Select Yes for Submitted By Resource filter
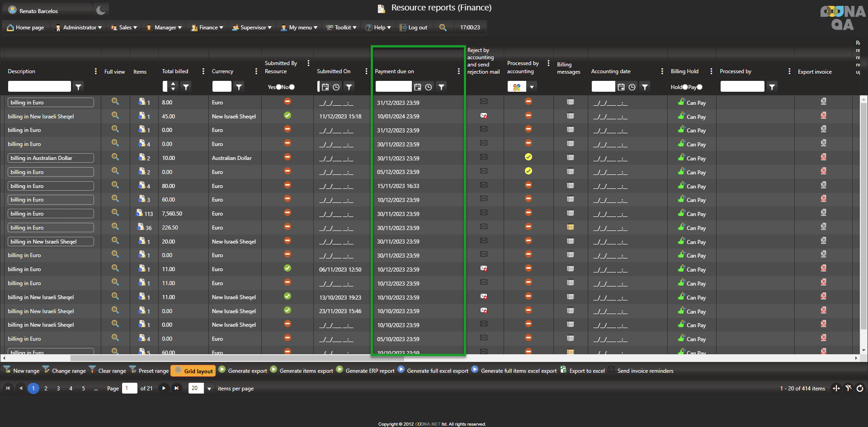The height and width of the screenshot is (427, 868). point(278,87)
